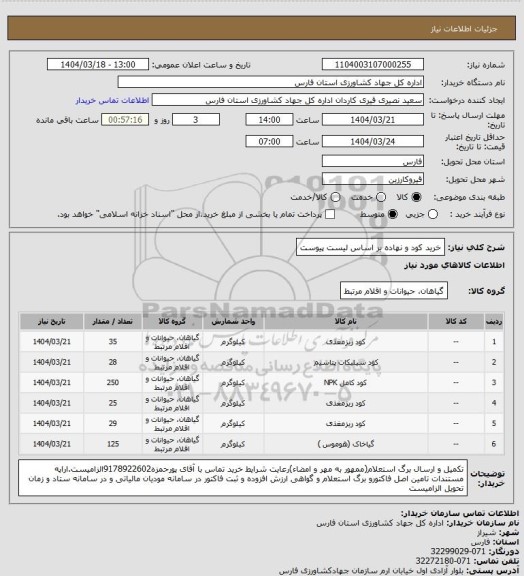Click the نام کالا column header
The width and height of the screenshot is (524, 576).
(345, 321)
